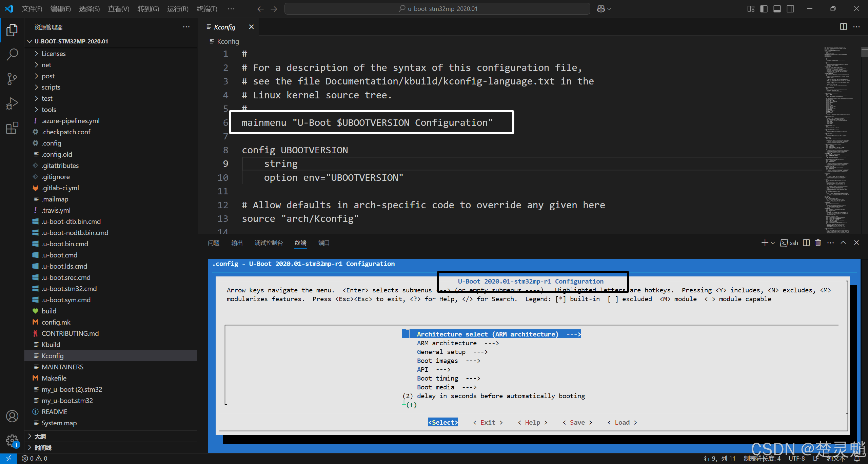Expand the scripts folder
This screenshot has width=868, height=464.
pyautogui.click(x=51, y=87)
